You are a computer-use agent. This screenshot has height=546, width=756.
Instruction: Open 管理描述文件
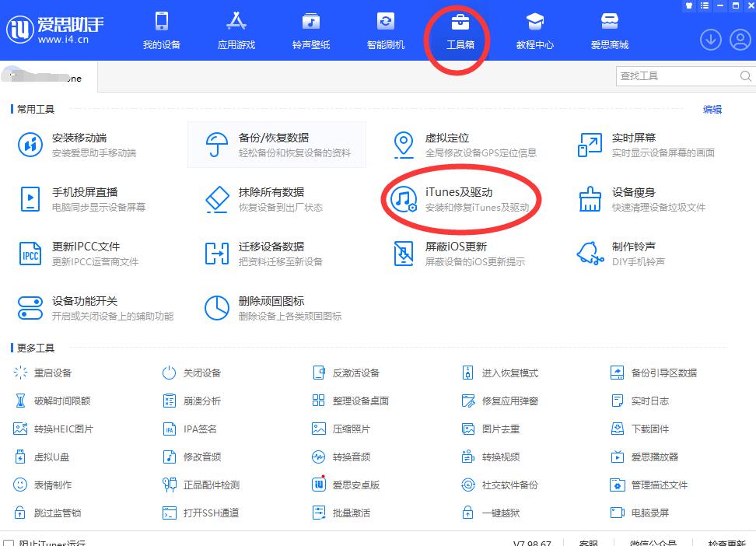[x=649, y=485]
